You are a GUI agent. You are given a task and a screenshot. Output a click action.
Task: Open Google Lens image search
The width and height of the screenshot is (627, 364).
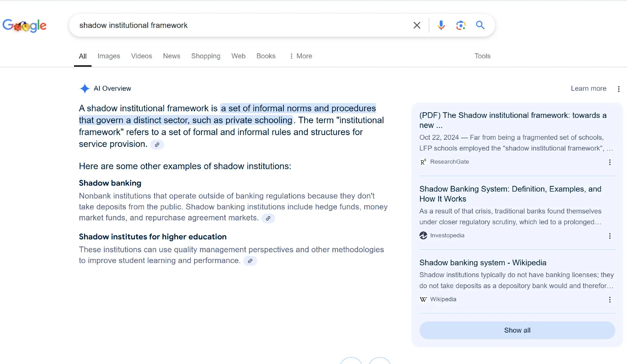(x=460, y=25)
